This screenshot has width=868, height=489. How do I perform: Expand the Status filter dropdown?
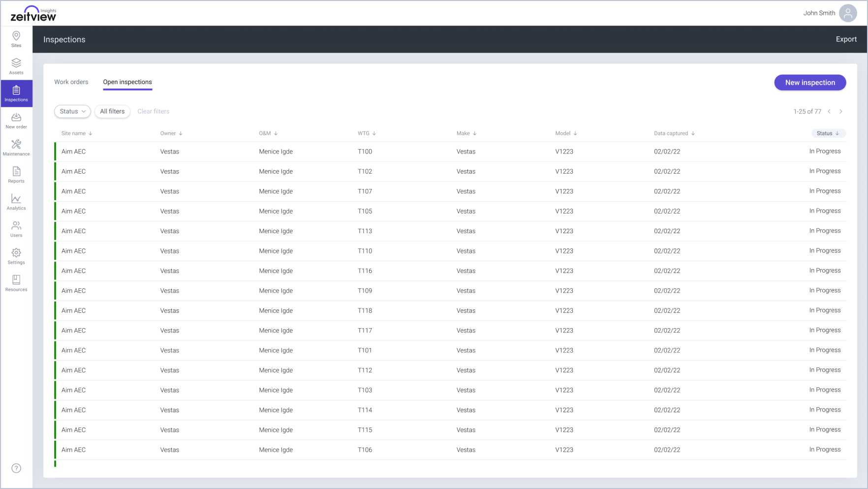72,112
